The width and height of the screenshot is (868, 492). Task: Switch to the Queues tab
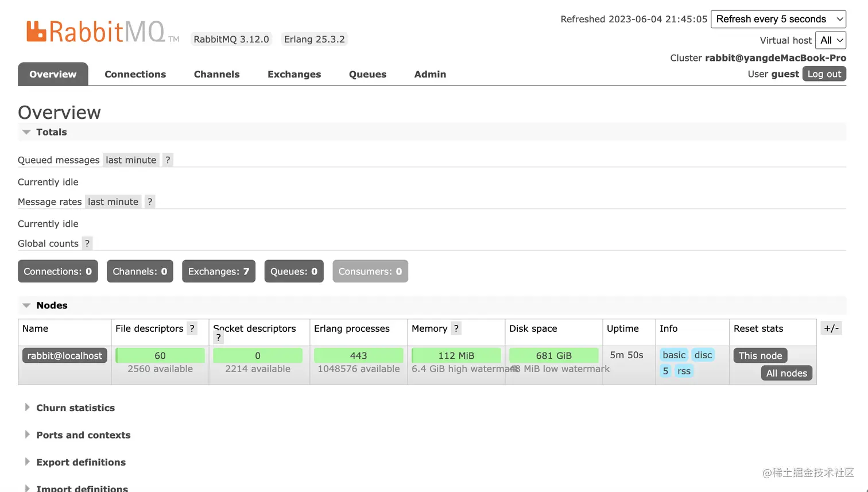click(368, 74)
